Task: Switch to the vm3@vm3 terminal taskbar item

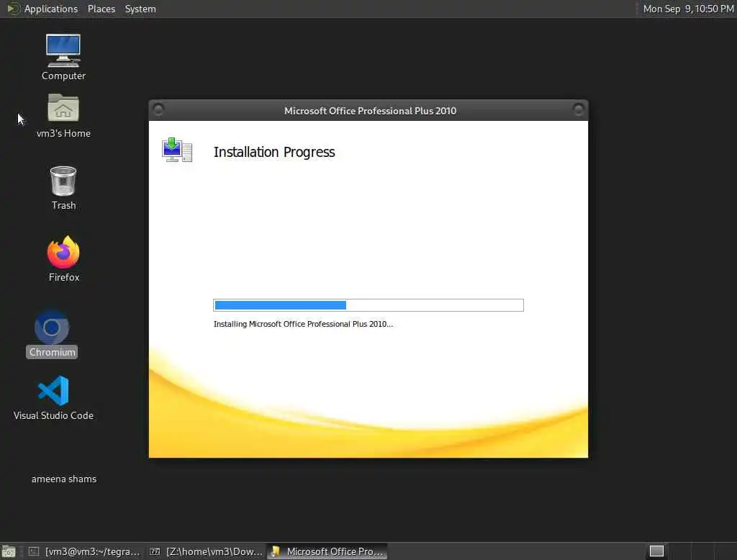Action: pos(85,551)
